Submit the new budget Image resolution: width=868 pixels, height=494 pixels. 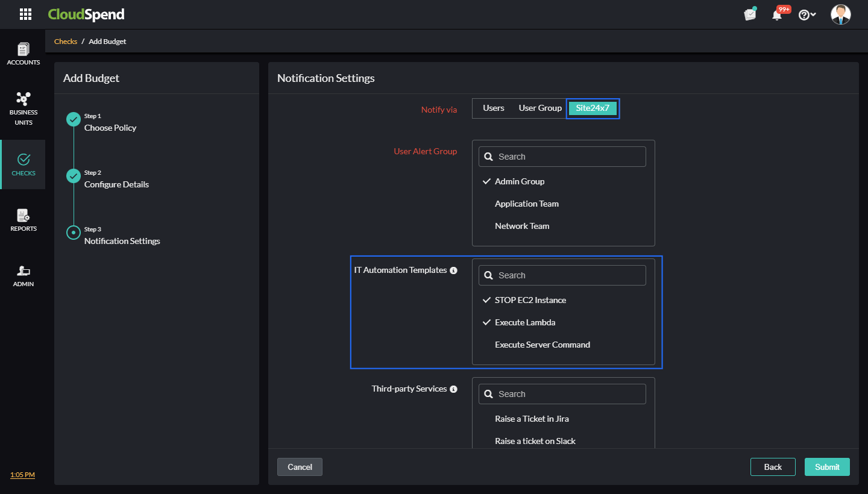(827, 466)
